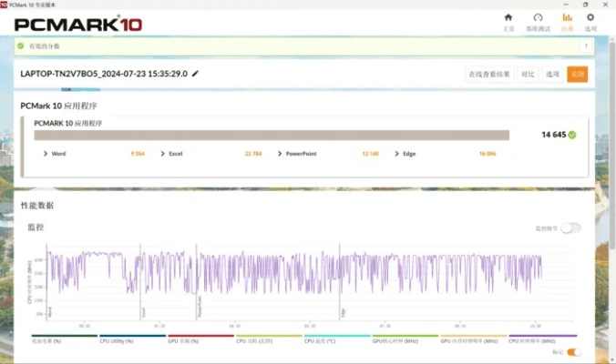Click the view results online button

(489, 75)
